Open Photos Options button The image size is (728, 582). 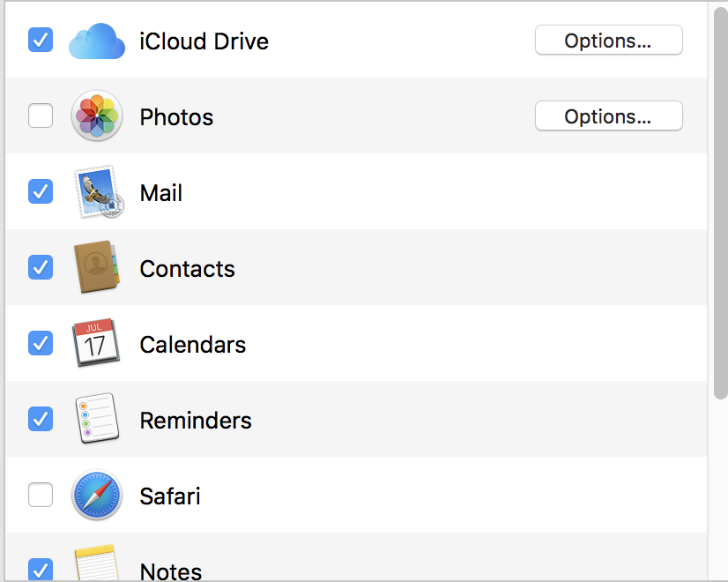tap(609, 116)
